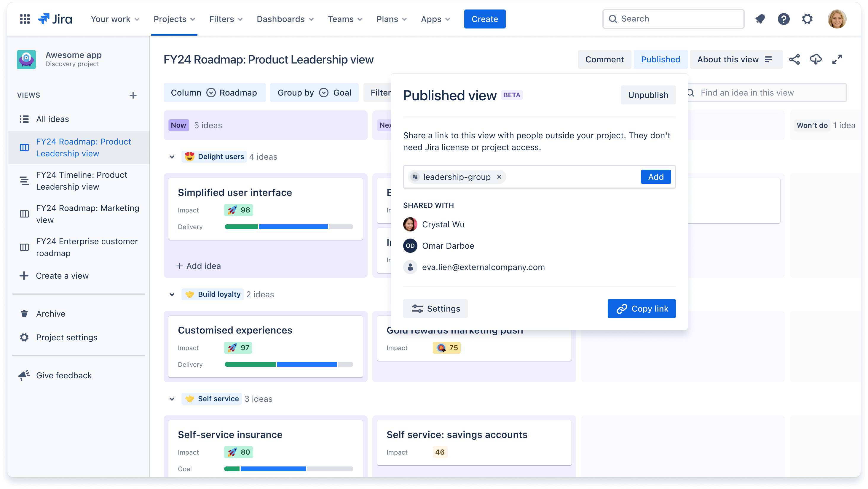Collapse the Build loyalty goal group
868x489 pixels.
(x=172, y=294)
